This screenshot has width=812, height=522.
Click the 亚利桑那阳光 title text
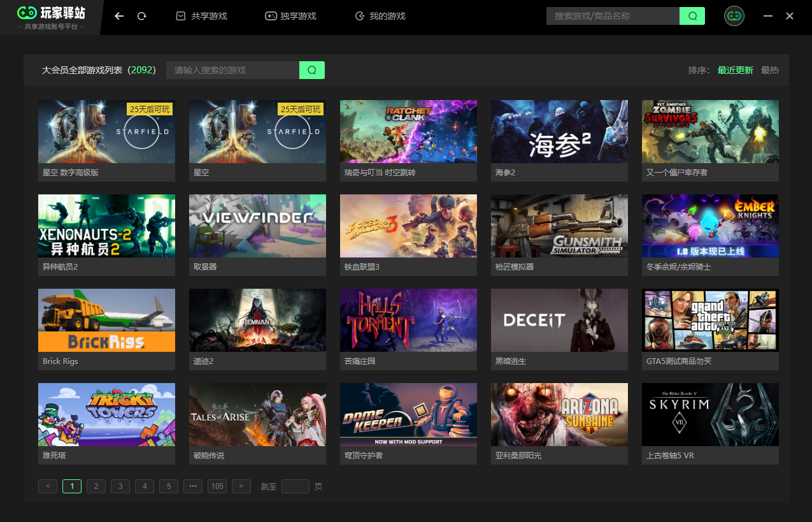coord(518,456)
